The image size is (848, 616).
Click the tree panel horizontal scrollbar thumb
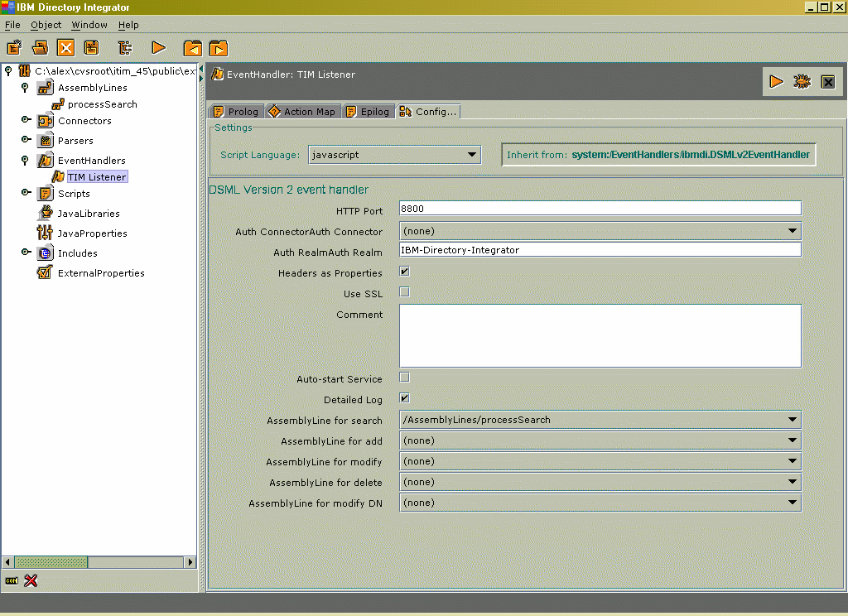(52, 562)
